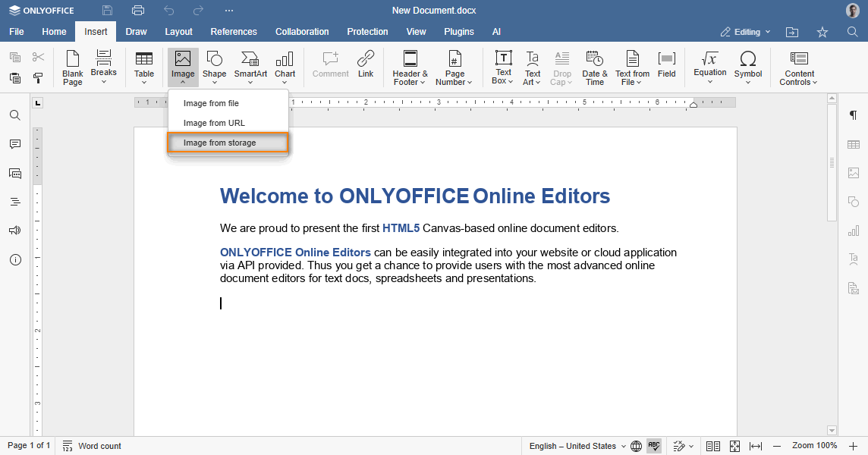Image resolution: width=868 pixels, height=455 pixels.
Task: Open Shape settings in right sidebar
Action: click(x=854, y=202)
